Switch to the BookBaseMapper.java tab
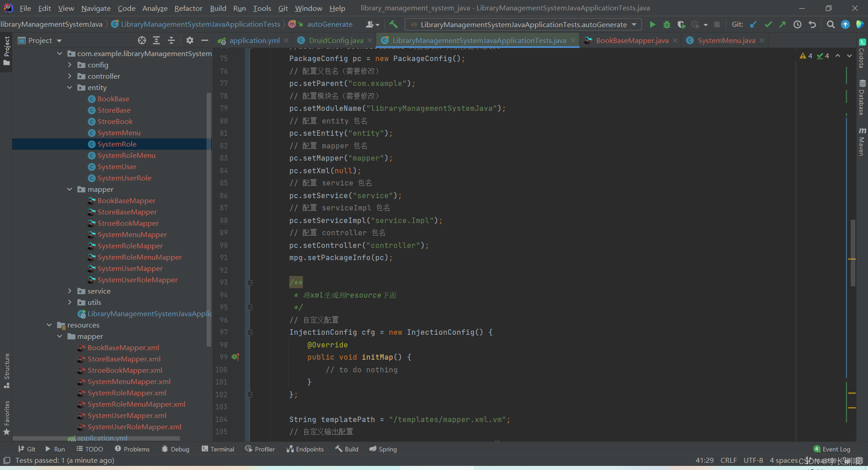 632,40
